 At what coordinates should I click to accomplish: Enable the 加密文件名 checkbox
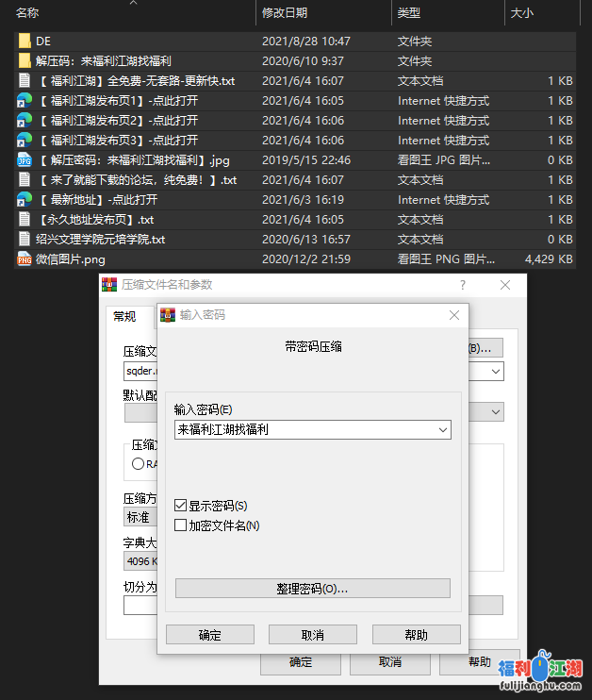[181, 525]
